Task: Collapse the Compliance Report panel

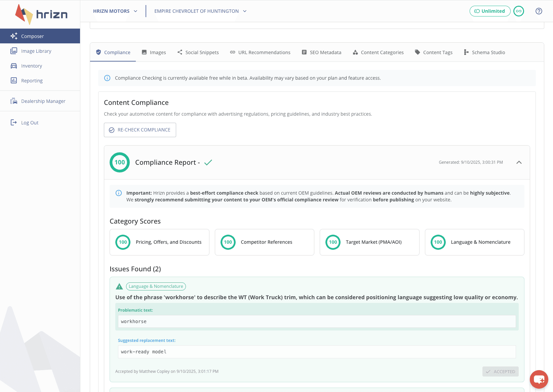Action: [x=519, y=162]
